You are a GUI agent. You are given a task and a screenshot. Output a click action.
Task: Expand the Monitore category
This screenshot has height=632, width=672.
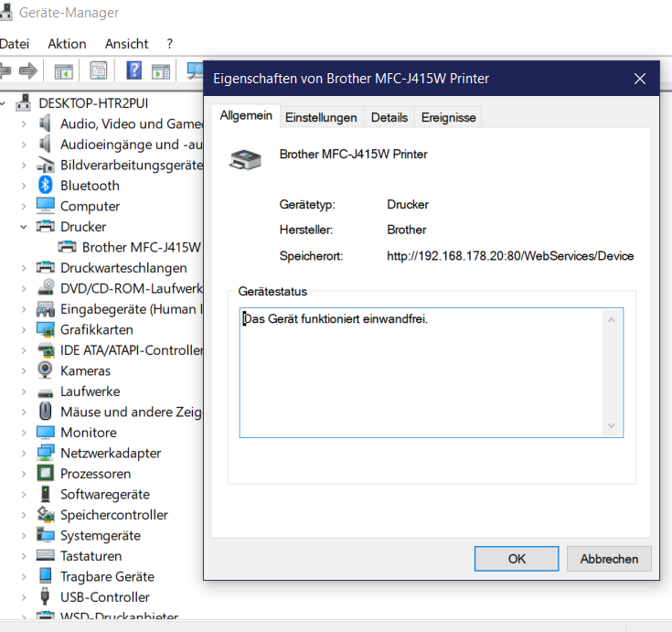(x=24, y=433)
